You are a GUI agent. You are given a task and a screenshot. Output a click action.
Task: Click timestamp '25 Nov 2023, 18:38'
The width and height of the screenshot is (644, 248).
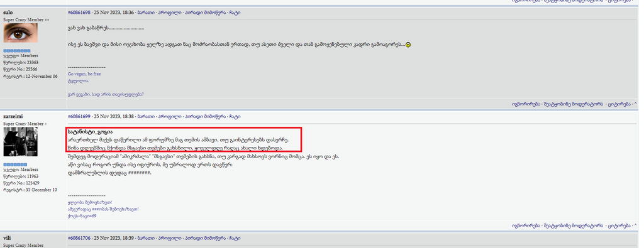114,117
